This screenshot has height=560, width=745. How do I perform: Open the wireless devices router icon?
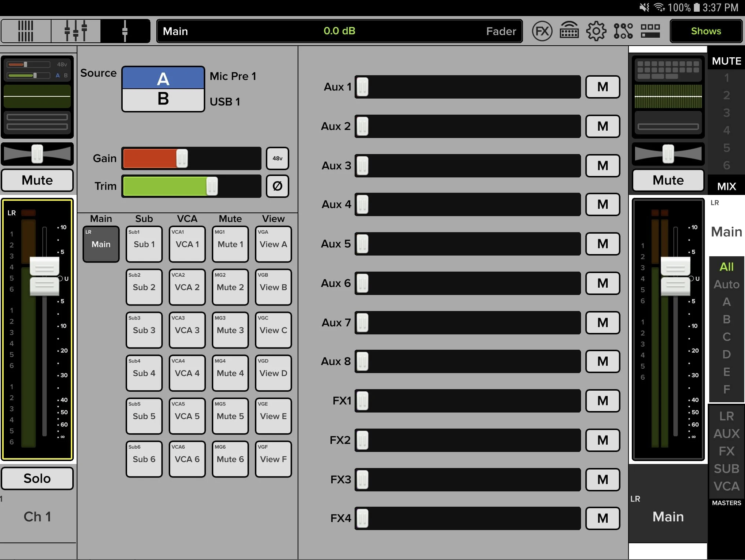[569, 31]
